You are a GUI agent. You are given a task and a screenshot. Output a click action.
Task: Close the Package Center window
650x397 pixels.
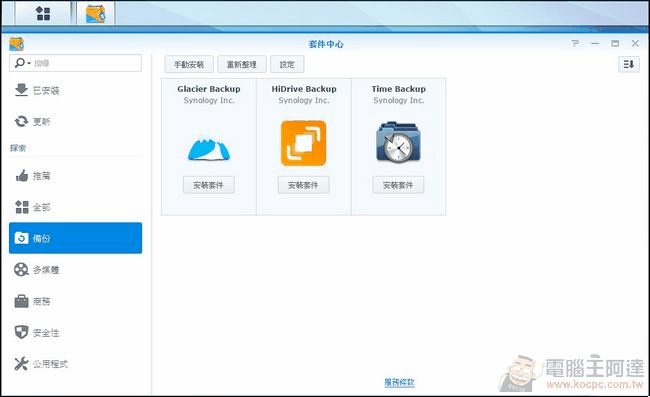[635, 43]
